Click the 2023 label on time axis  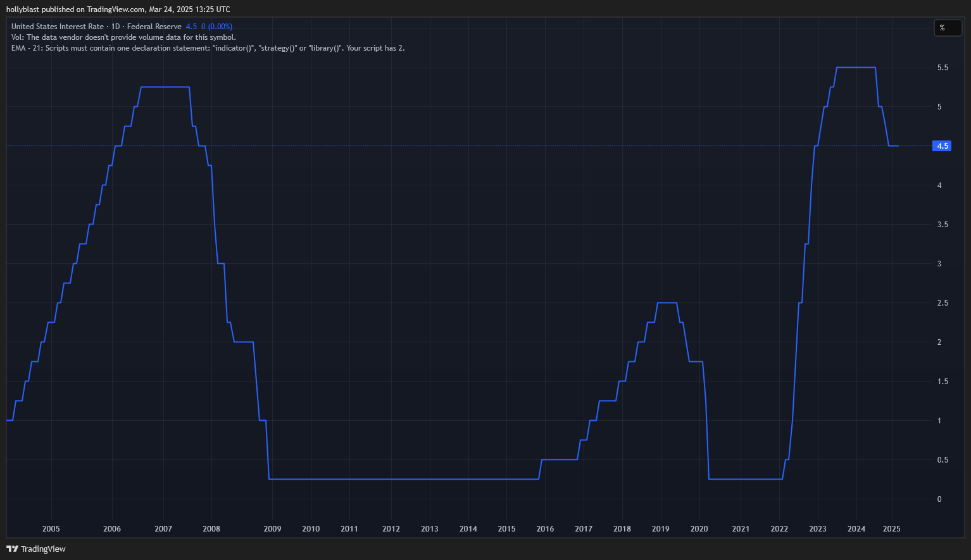pyautogui.click(x=818, y=529)
